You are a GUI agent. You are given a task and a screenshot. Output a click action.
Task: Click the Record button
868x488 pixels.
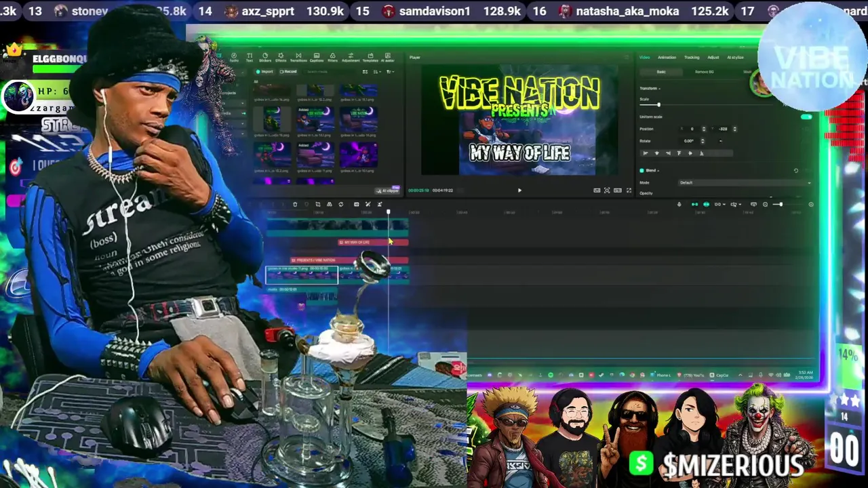point(288,71)
